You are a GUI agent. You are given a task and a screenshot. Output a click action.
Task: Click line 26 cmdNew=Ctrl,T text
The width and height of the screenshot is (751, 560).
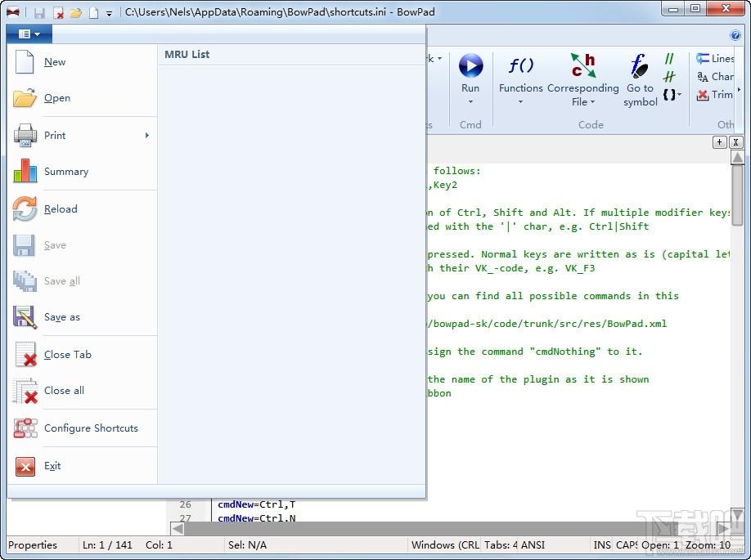pyautogui.click(x=257, y=504)
